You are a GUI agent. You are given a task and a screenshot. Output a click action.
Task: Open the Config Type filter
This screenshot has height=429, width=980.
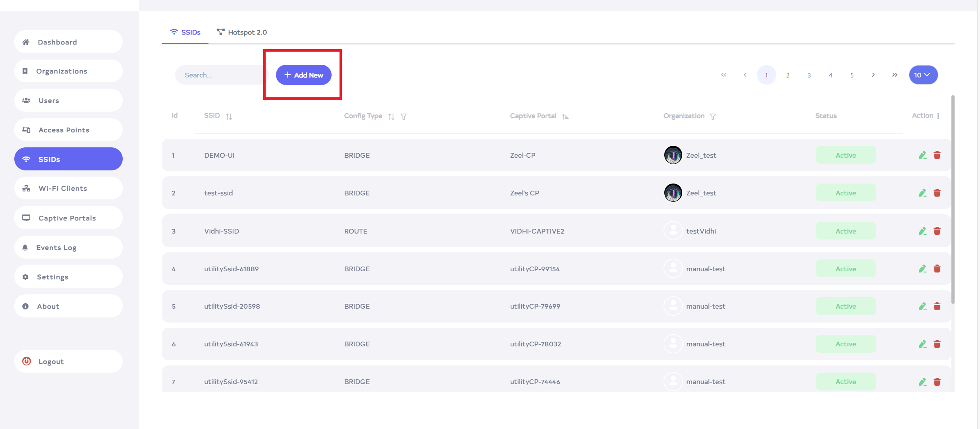(403, 116)
